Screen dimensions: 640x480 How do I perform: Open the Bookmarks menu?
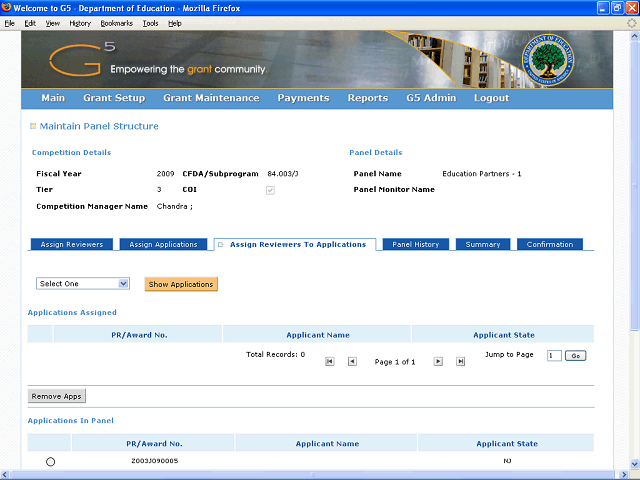pyautogui.click(x=117, y=23)
